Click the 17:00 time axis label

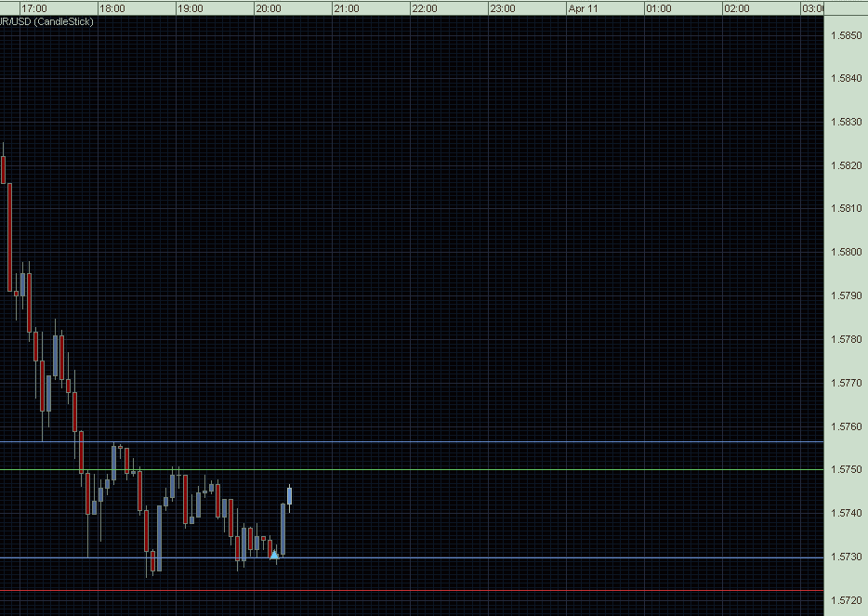click(34, 9)
